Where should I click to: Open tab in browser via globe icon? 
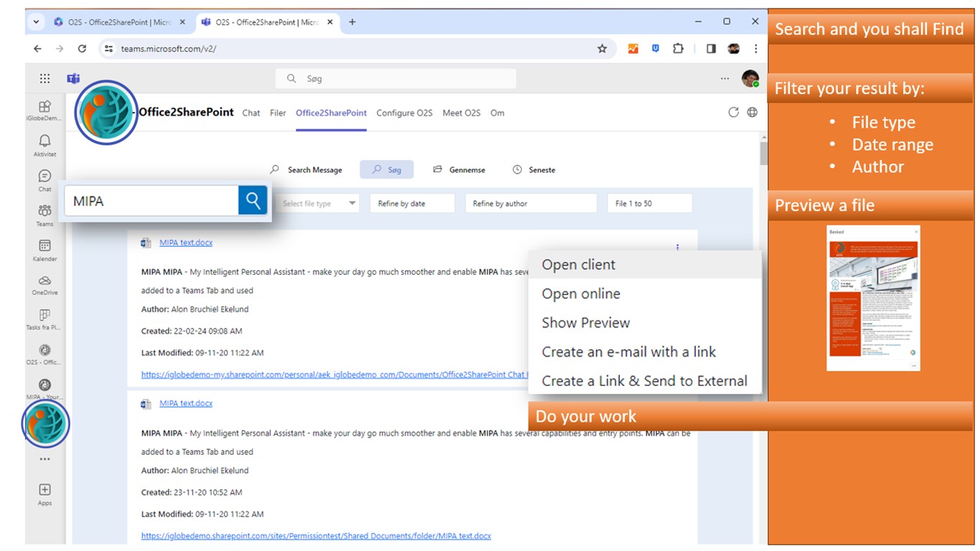point(752,112)
